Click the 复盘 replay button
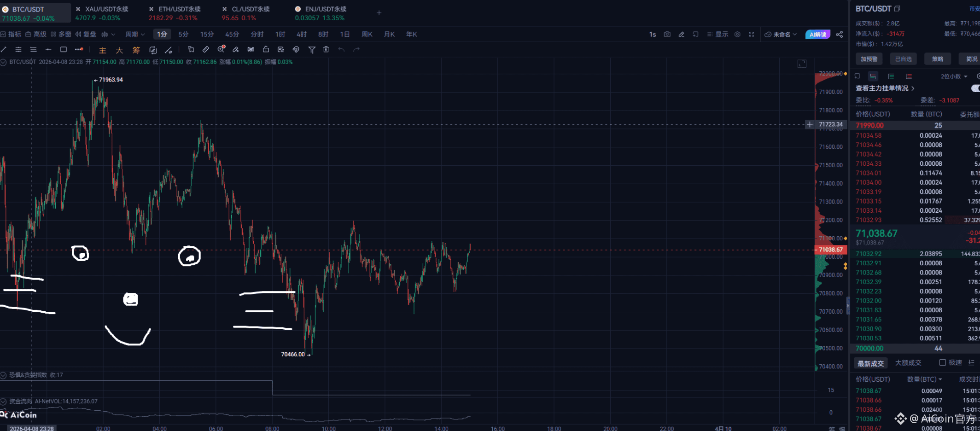Viewport: 980px width, 431px height. pyautogui.click(x=86, y=35)
